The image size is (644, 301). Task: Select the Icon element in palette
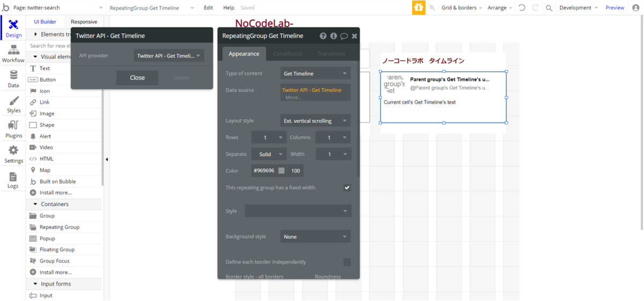tap(64, 91)
